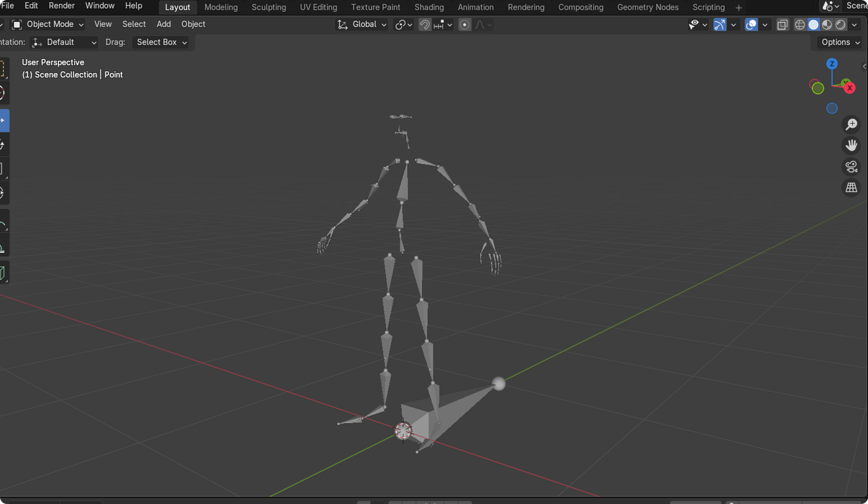Switch to the Compositing workspace tab
This screenshot has width=868, height=504.
tap(580, 8)
